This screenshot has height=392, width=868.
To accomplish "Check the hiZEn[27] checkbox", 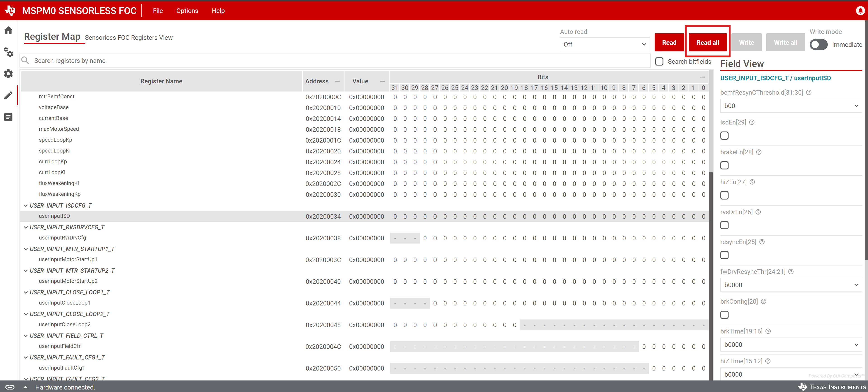I will [724, 195].
